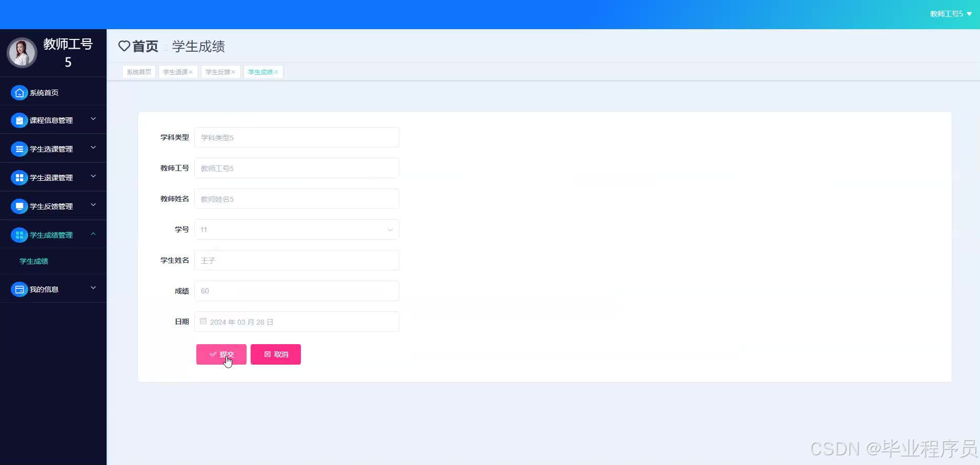Image resolution: width=980 pixels, height=465 pixels.
Task: Click the 提交 submit button
Action: (x=221, y=354)
